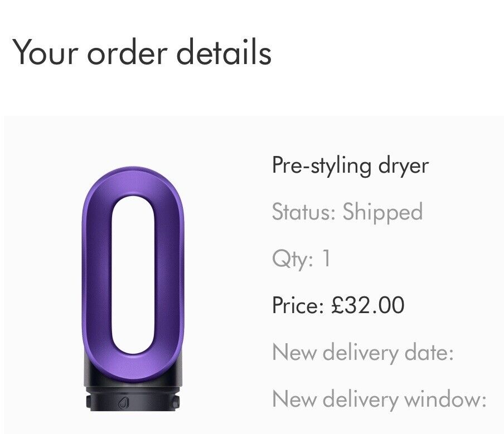The image size is (504, 434).
Task: Click the word dryer in product title
Action: 404,166
